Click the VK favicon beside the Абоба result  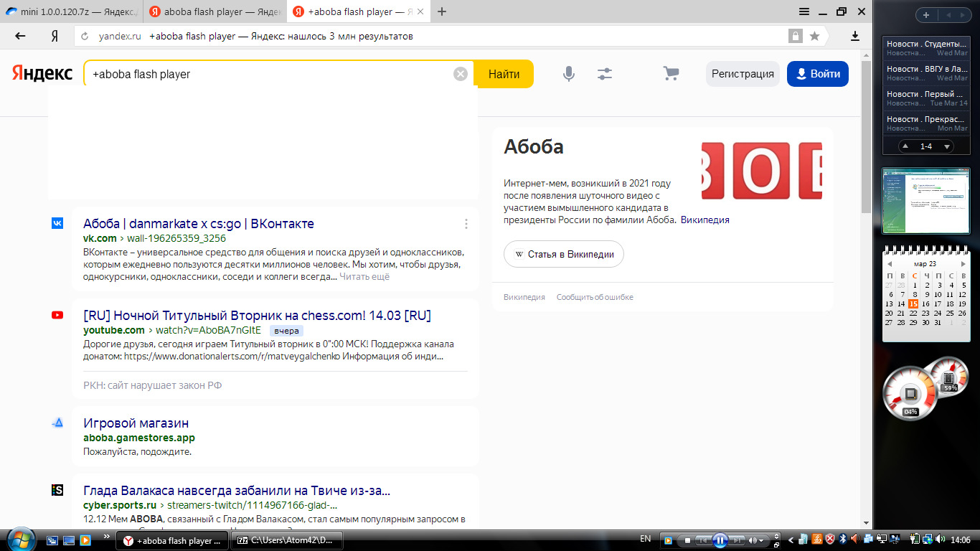(x=57, y=223)
